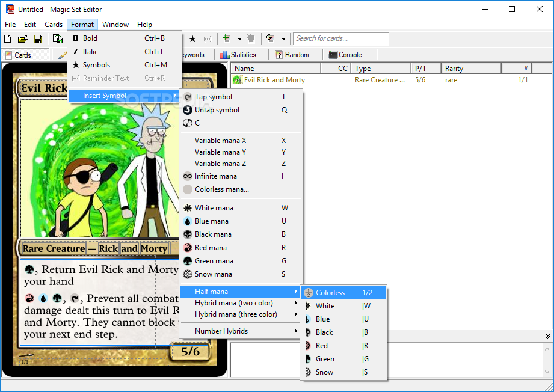Insert half Green mana
This screenshot has height=392, width=554.
[x=343, y=359]
